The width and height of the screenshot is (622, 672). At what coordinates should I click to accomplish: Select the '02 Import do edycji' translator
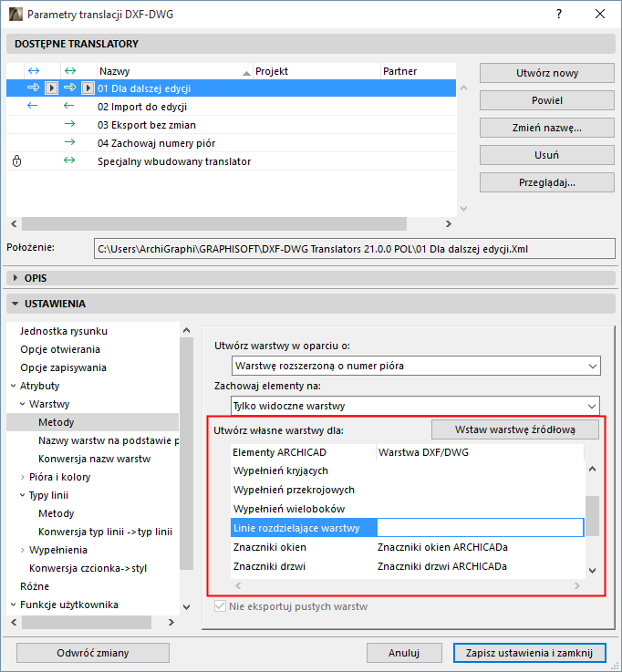(231, 107)
